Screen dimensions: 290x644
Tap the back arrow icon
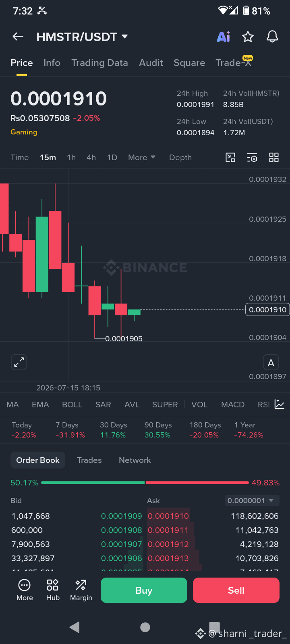coord(18,37)
